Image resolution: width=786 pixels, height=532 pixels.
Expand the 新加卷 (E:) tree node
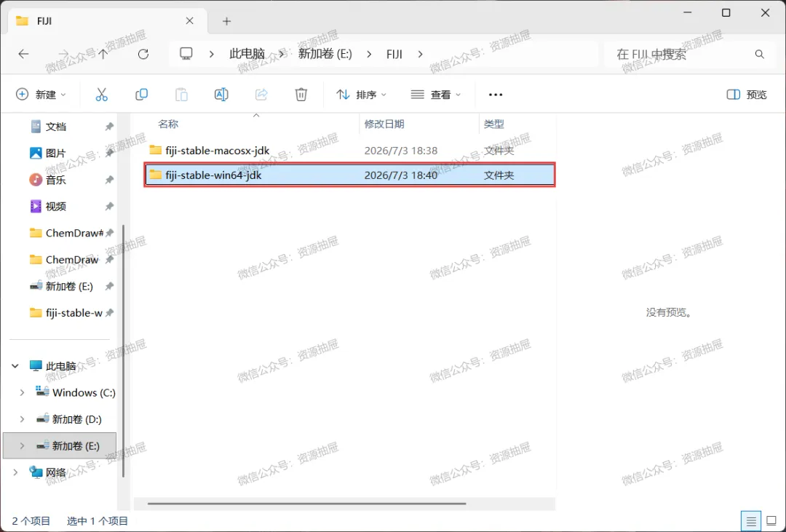coord(22,445)
